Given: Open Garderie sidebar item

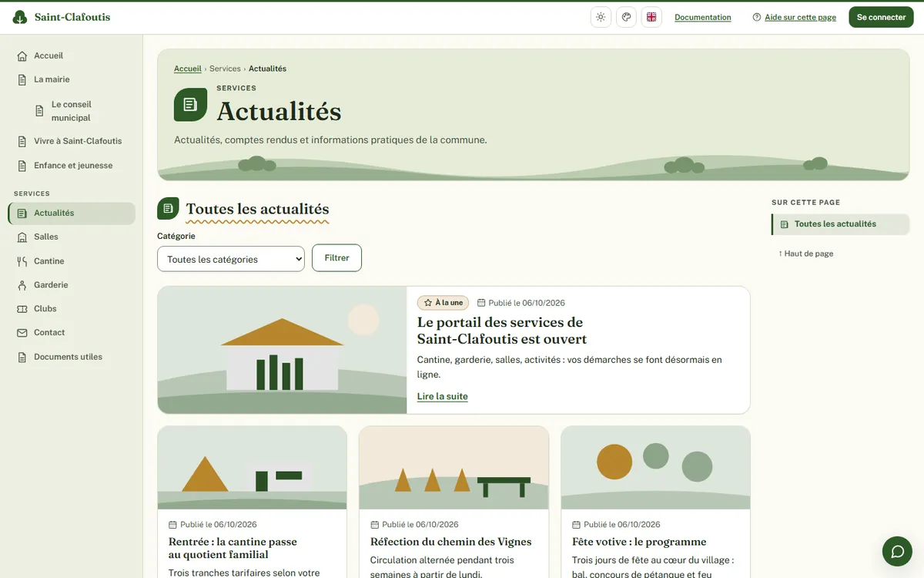Looking at the screenshot, I should (x=72, y=285).
